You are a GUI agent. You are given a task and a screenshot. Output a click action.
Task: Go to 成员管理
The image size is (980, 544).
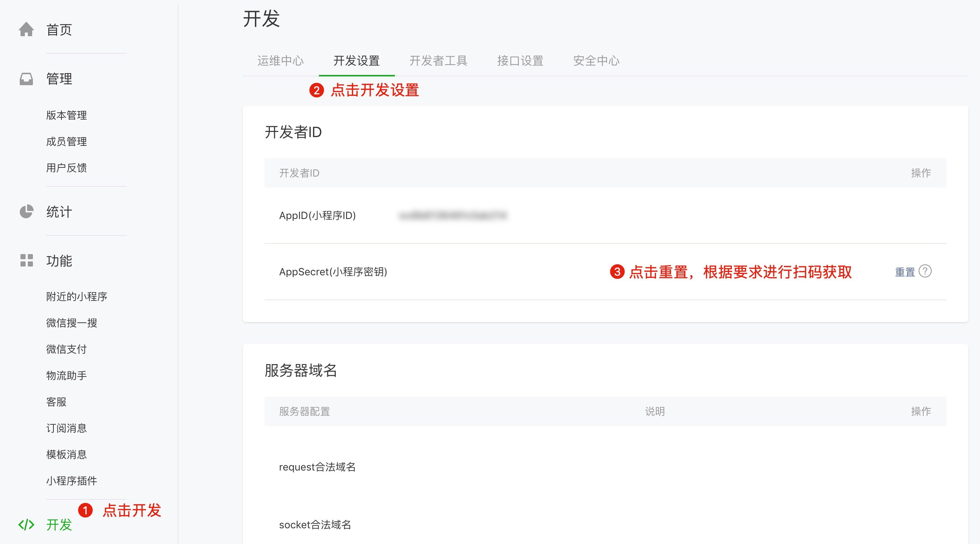pos(67,141)
